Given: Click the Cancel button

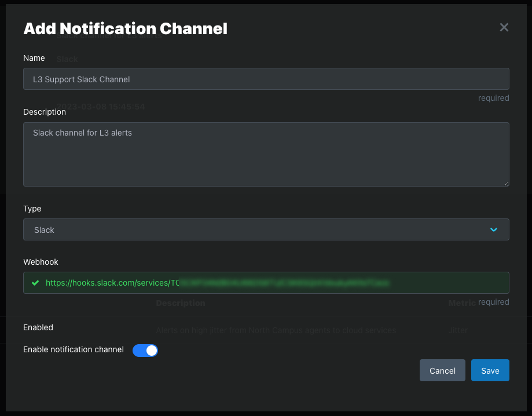Looking at the screenshot, I should pos(442,370).
